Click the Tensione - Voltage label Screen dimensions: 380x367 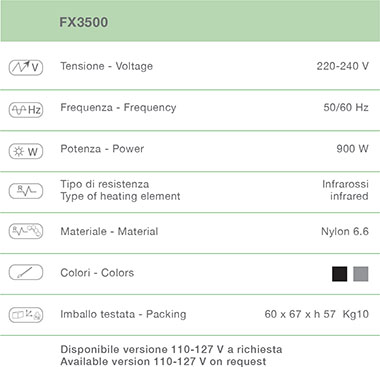pyautogui.click(x=107, y=66)
